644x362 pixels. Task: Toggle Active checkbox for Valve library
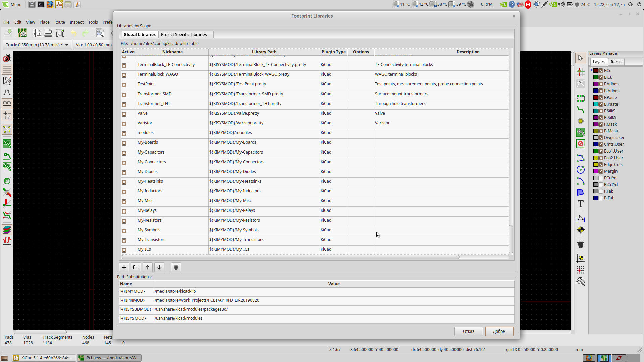click(124, 114)
